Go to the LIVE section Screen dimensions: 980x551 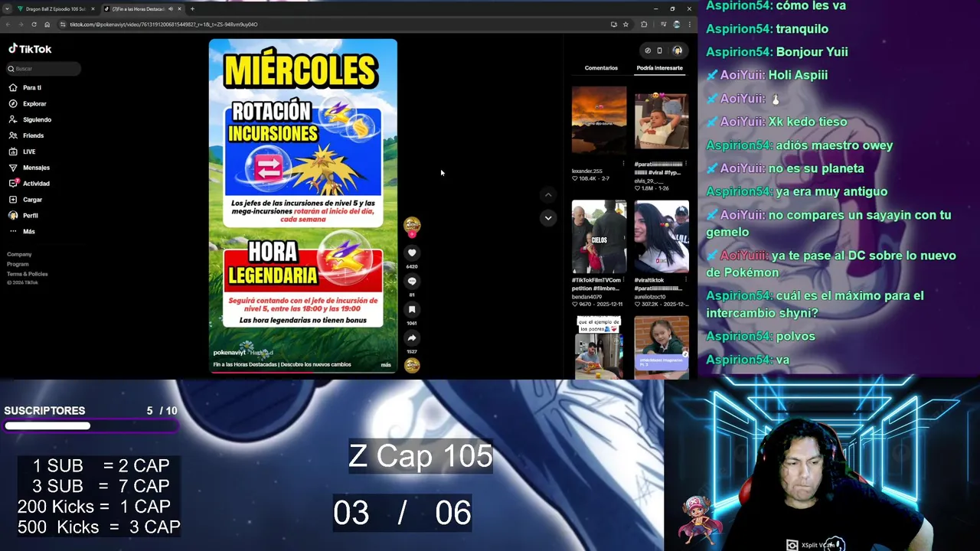click(x=23, y=152)
